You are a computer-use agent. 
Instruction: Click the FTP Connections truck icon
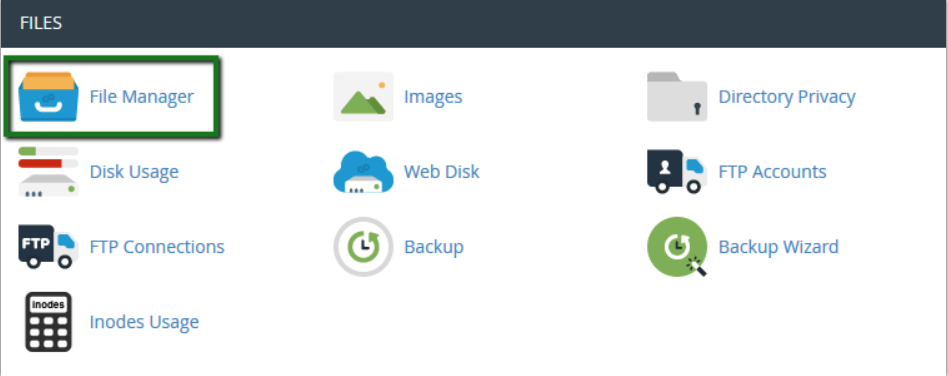click(48, 247)
